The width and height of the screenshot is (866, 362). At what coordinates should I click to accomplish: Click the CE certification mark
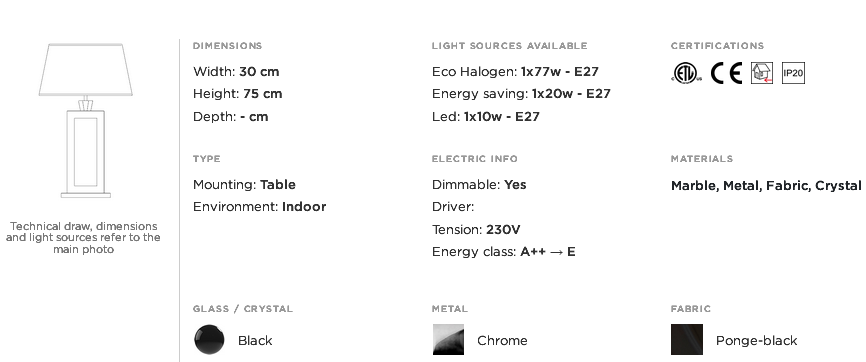[726, 73]
